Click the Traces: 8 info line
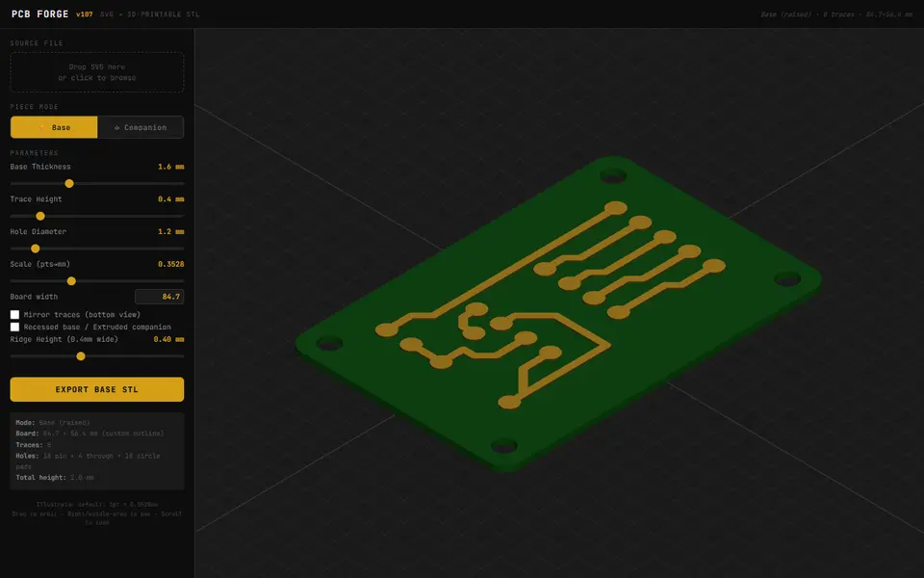The image size is (924, 578). pyautogui.click(x=33, y=445)
